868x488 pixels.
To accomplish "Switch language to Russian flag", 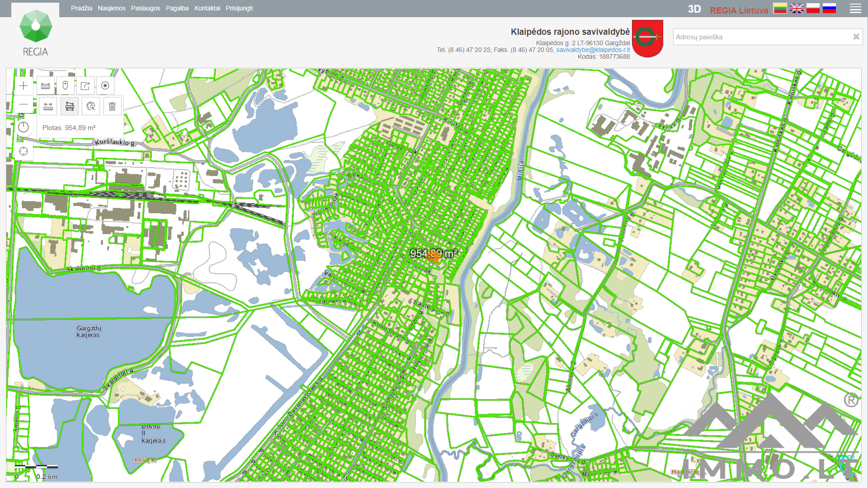I will pos(829,9).
